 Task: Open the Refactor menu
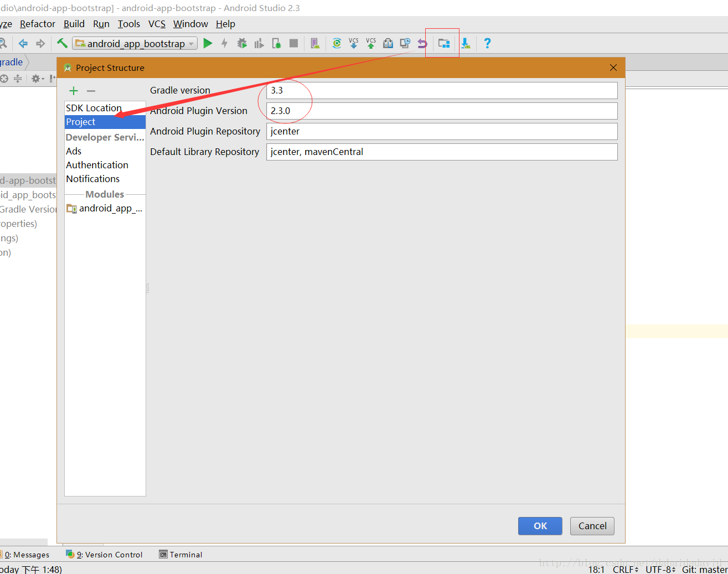pyautogui.click(x=38, y=24)
